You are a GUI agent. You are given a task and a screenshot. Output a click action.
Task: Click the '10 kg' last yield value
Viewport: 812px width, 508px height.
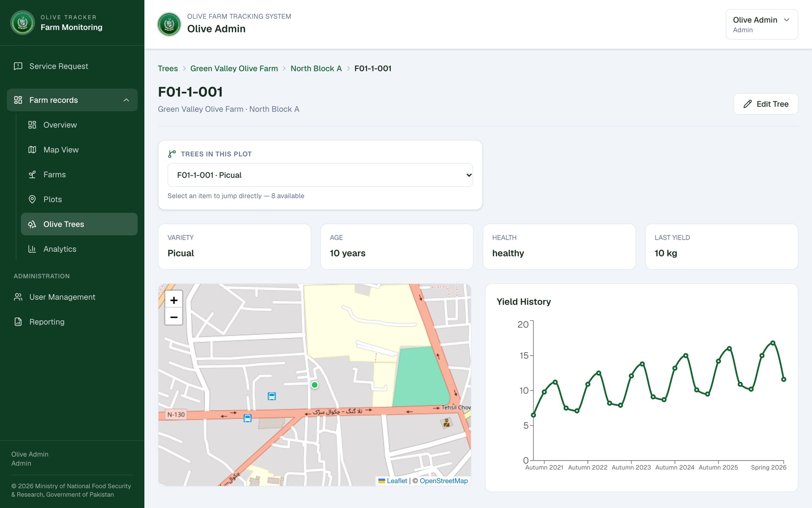pyautogui.click(x=666, y=253)
